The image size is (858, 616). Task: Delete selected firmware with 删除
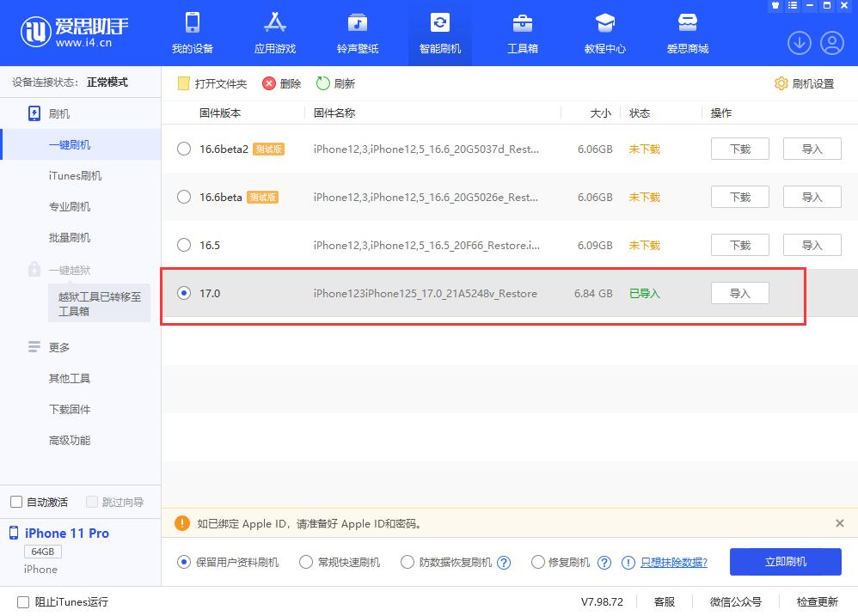(x=280, y=83)
